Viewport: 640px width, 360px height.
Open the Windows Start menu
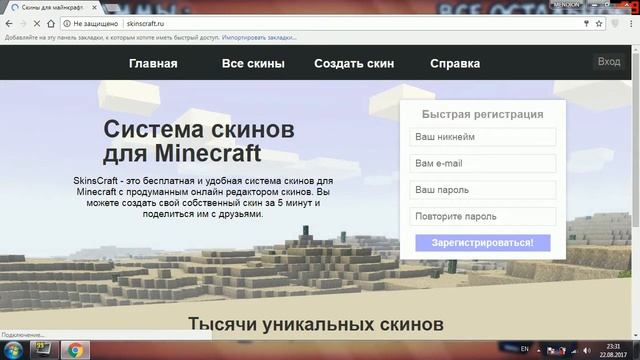tap(13, 350)
